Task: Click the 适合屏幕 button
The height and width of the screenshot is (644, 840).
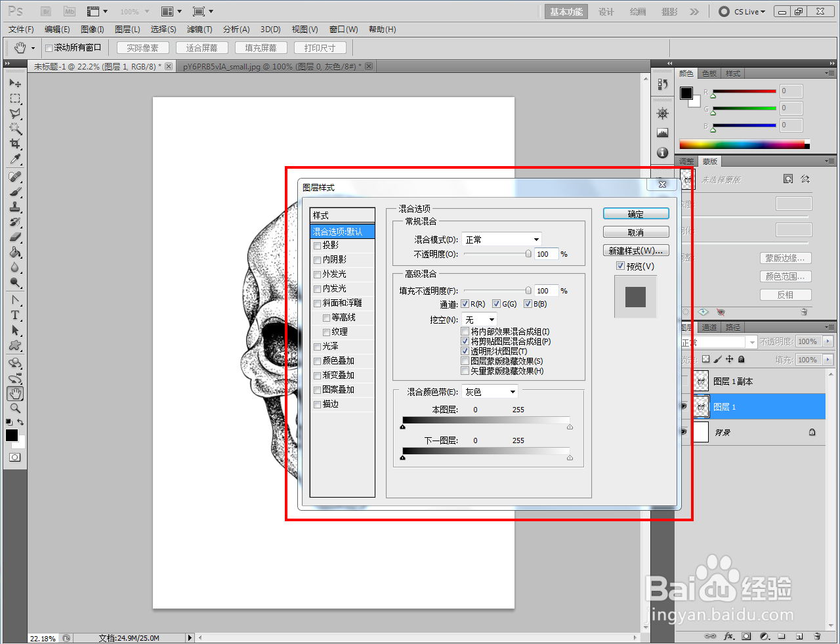Action: pos(202,48)
